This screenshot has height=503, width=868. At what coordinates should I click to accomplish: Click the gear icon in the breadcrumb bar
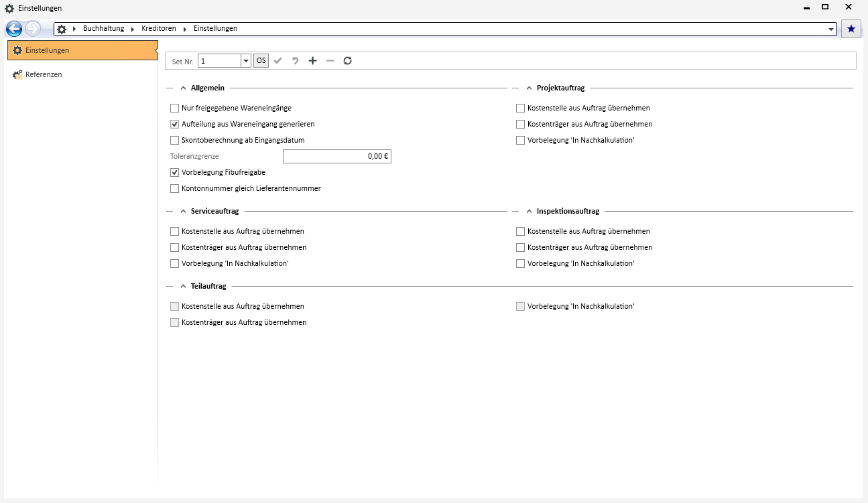coord(62,29)
